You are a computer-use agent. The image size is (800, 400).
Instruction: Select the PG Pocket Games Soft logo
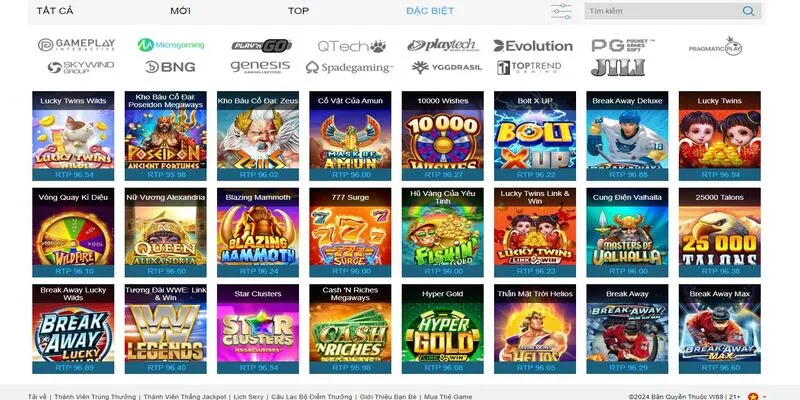coord(623,45)
